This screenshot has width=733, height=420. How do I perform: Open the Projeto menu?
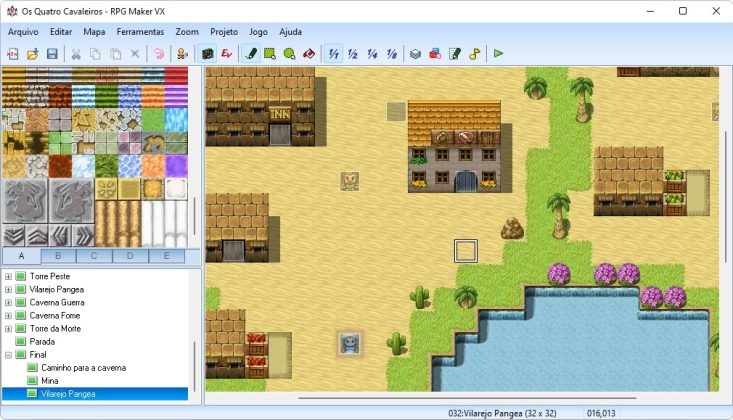point(224,32)
